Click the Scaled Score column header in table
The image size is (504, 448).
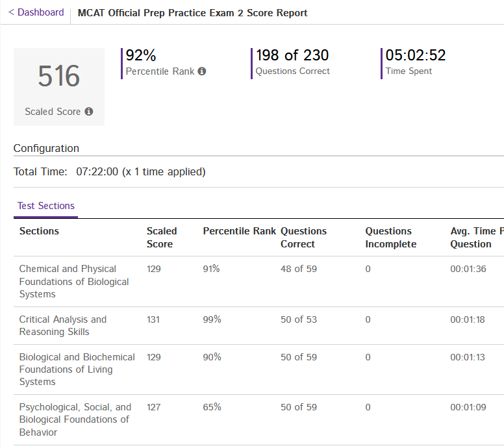click(x=161, y=238)
